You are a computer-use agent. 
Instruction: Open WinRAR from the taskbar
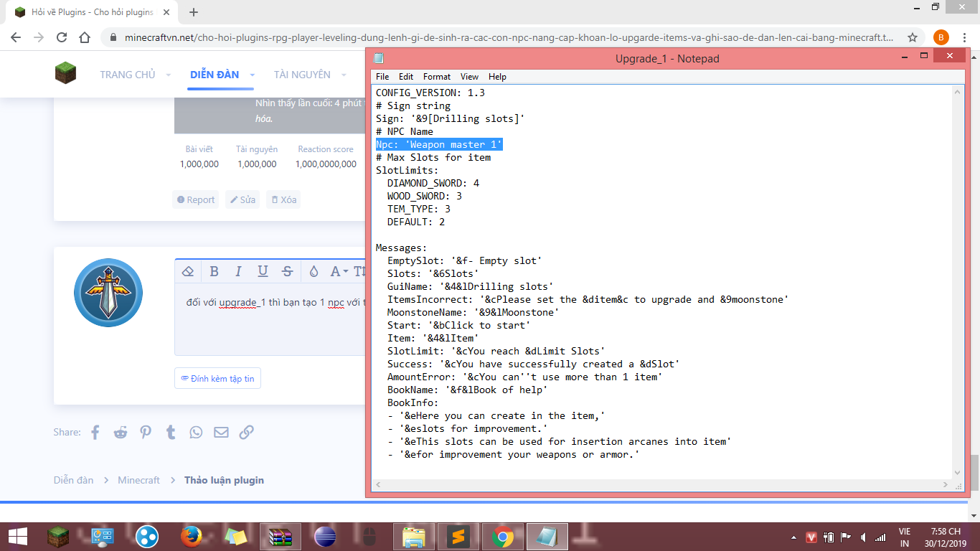pyautogui.click(x=280, y=536)
